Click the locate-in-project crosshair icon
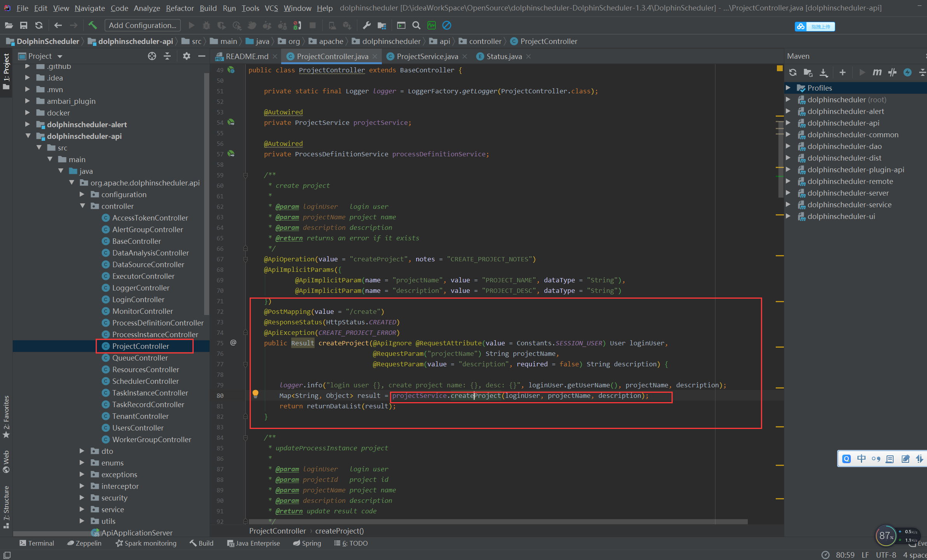Screen dimensions: 927x560 coord(152,56)
